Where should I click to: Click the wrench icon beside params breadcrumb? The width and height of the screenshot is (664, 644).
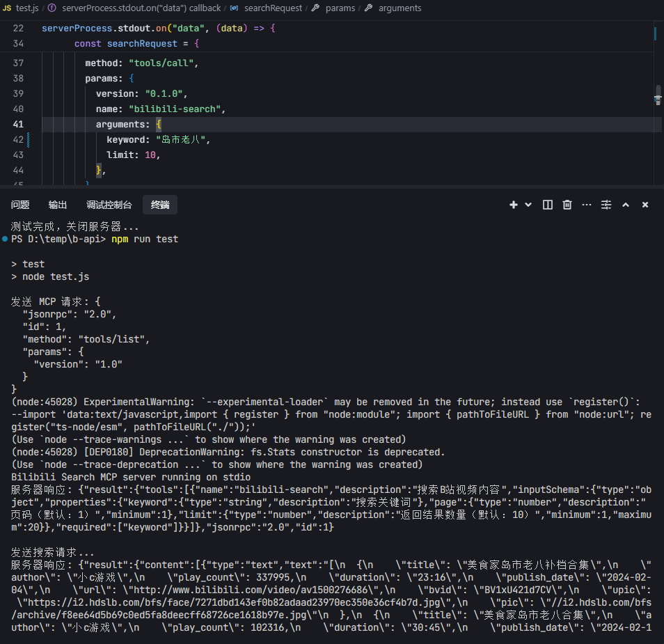315,8
